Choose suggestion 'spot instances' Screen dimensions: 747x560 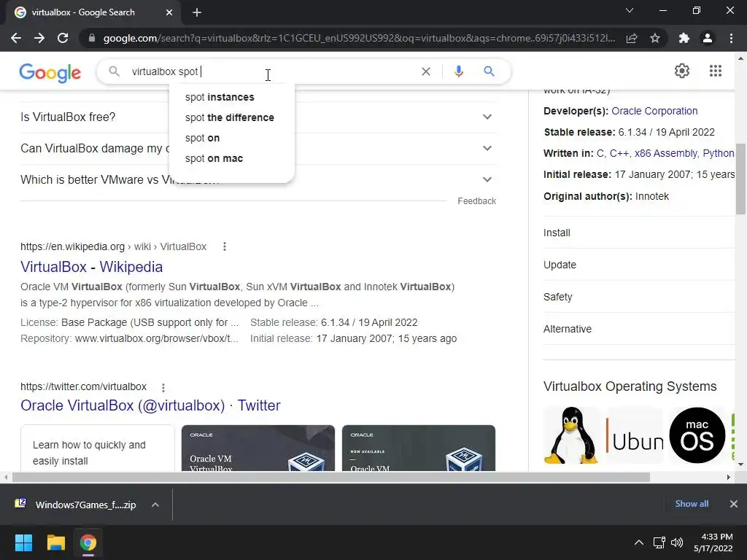click(x=220, y=97)
